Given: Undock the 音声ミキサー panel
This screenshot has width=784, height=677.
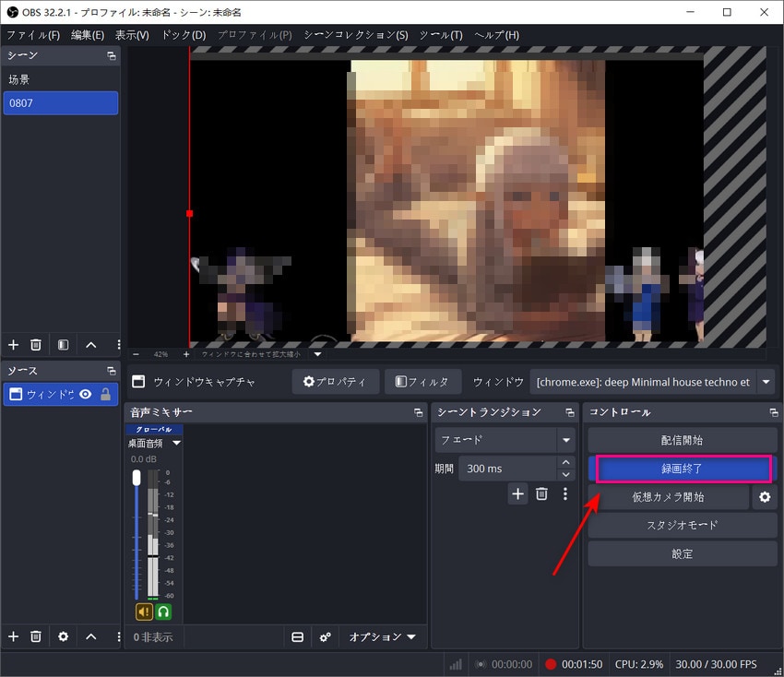Looking at the screenshot, I should point(419,412).
